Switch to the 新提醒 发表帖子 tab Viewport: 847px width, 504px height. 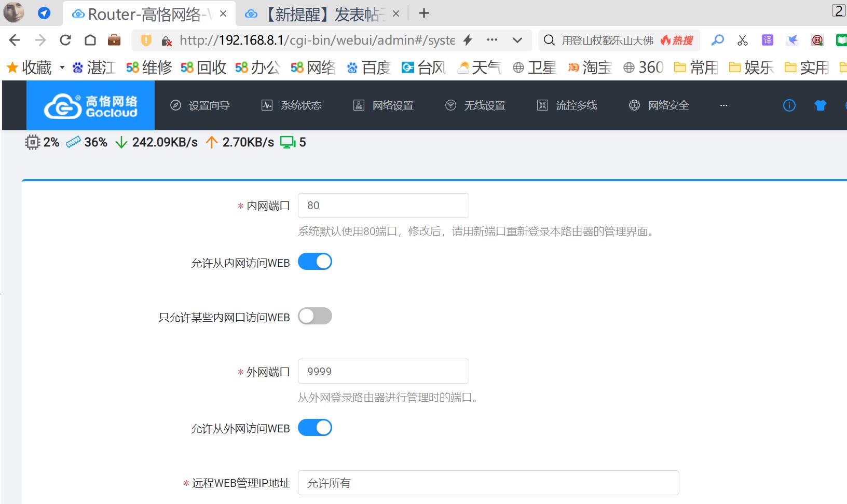[322, 14]
